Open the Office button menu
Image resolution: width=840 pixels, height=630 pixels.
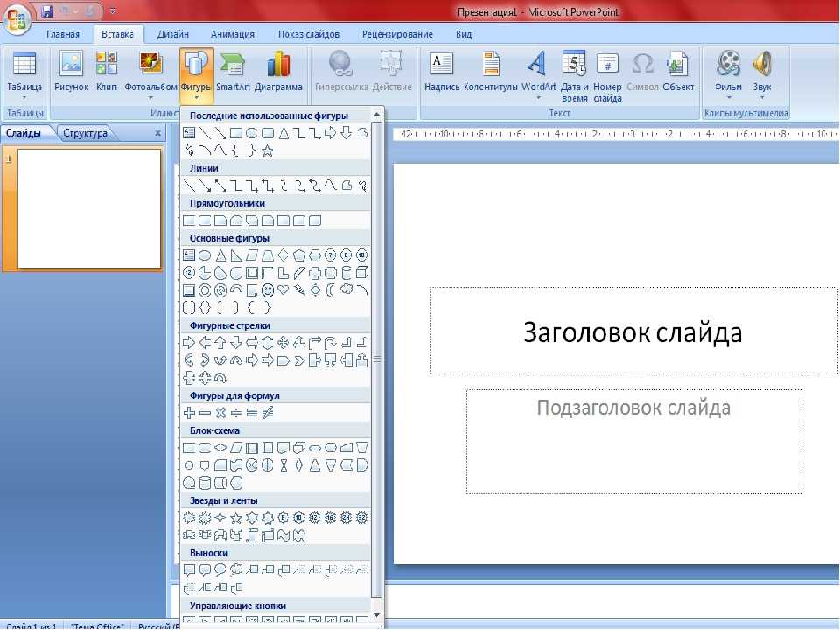pyautogui.click(x=17, y=19)
